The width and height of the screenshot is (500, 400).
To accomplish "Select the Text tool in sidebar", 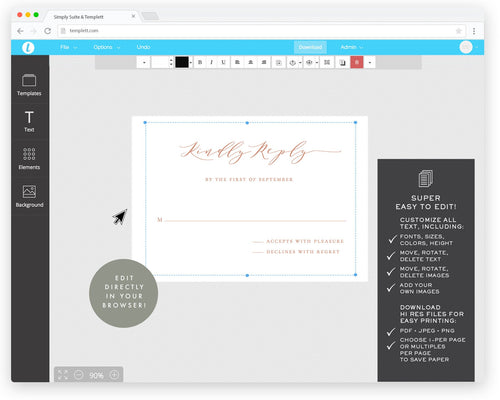I will coord(29,121).
